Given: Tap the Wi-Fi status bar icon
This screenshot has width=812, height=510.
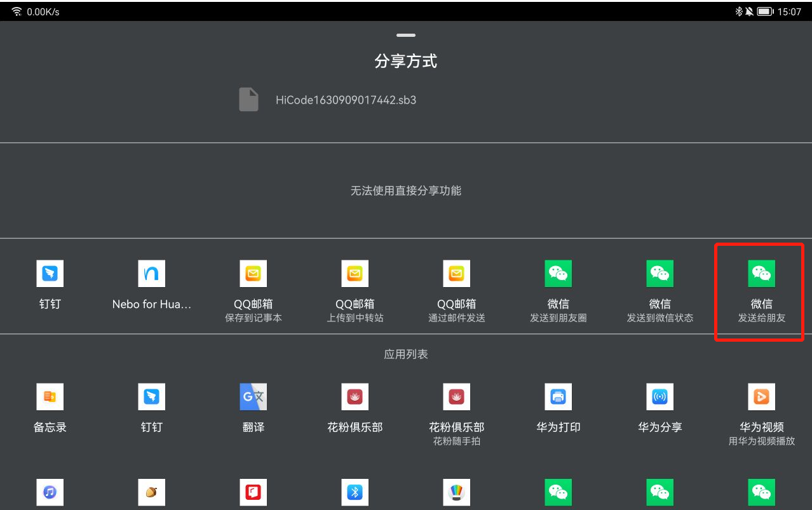Looking at the screenshot, I should 17,11.
